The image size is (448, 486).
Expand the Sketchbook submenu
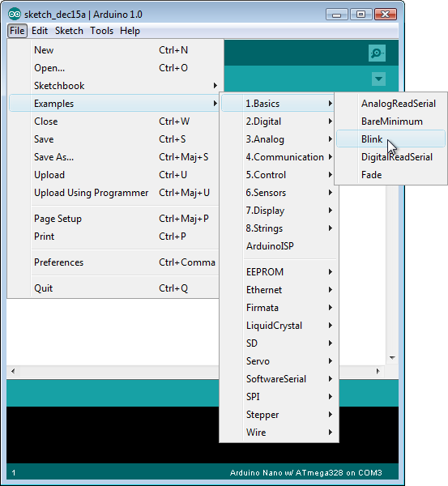click(113, 86)
